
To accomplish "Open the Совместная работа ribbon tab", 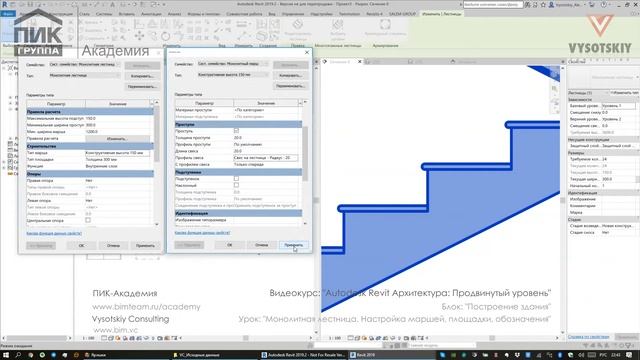I will pyautogui.click(x=244, y=14).
